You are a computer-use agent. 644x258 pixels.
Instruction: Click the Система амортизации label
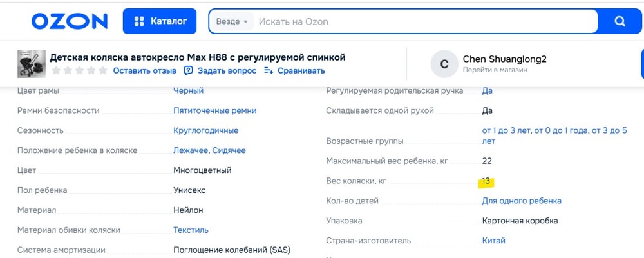pos(61,250)
